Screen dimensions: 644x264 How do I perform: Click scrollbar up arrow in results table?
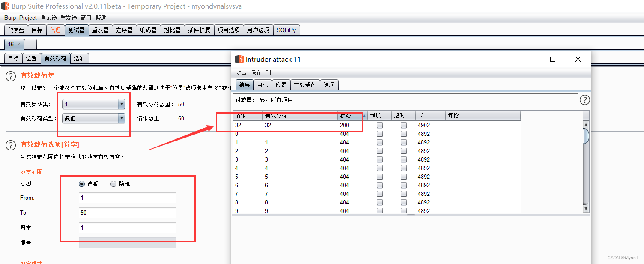(x=586, y=125)
